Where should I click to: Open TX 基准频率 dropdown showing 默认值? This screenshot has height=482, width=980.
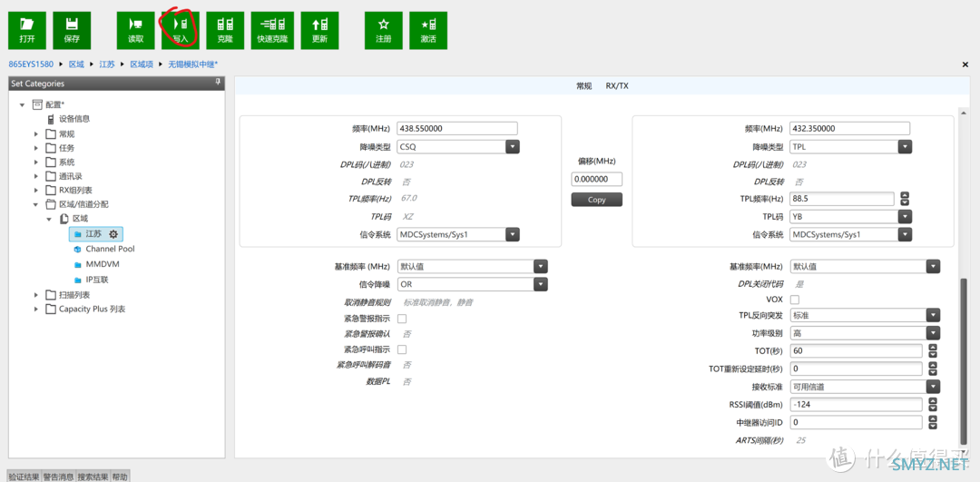933,266
